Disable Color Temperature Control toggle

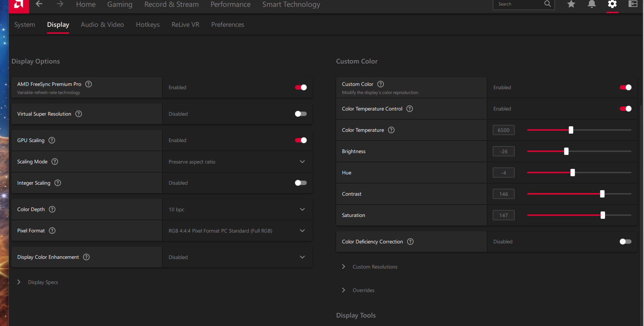(626, 109)
